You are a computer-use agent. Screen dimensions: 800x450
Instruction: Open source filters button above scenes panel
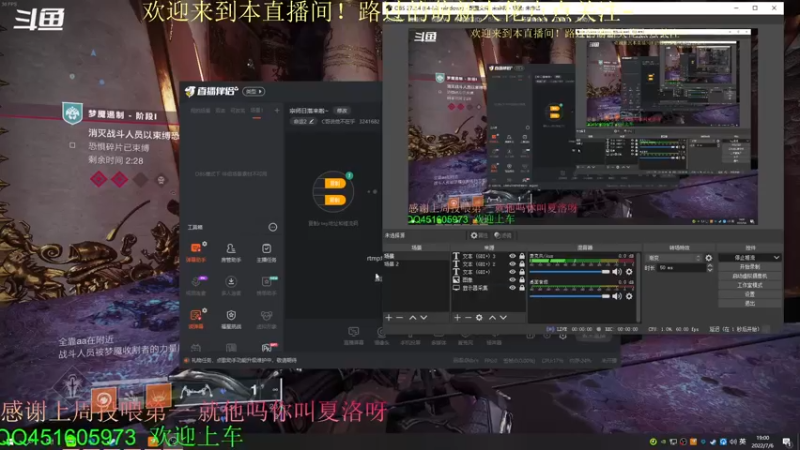503,235
